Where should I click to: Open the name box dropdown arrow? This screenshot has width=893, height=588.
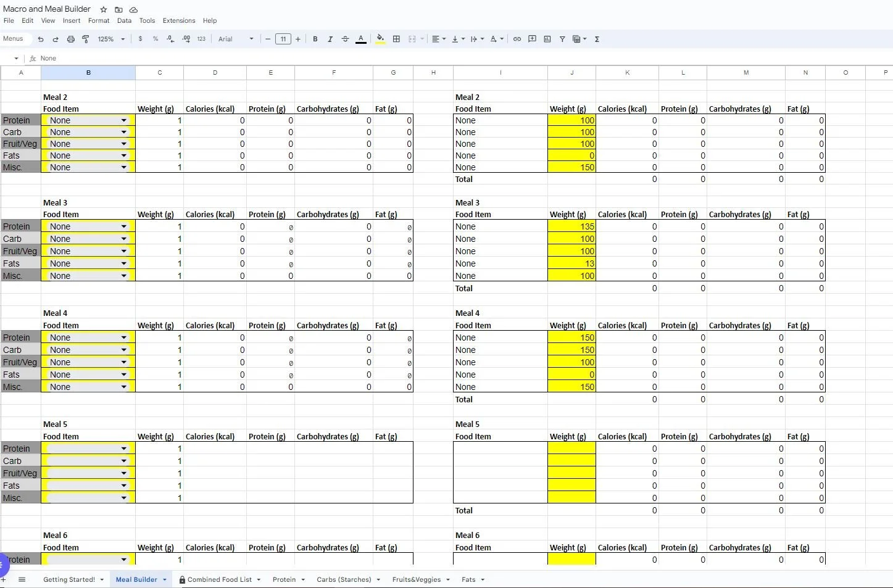tap(16, 59)
